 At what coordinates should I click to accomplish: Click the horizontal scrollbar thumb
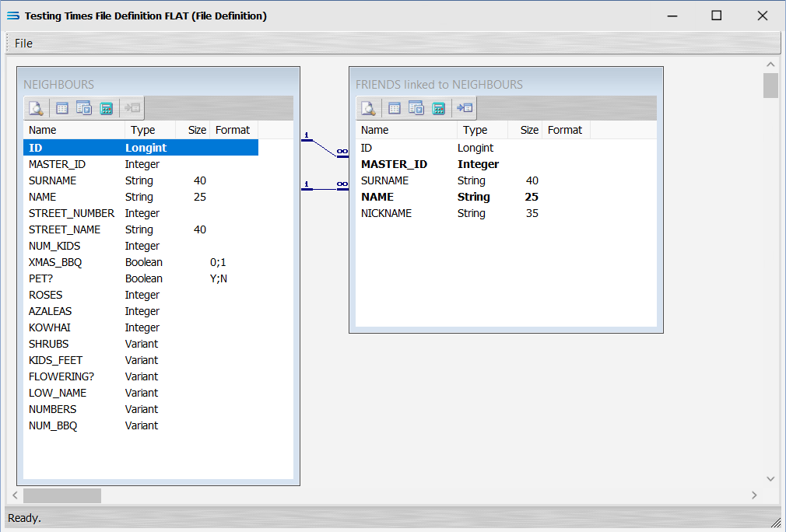(x=62, y=496)
